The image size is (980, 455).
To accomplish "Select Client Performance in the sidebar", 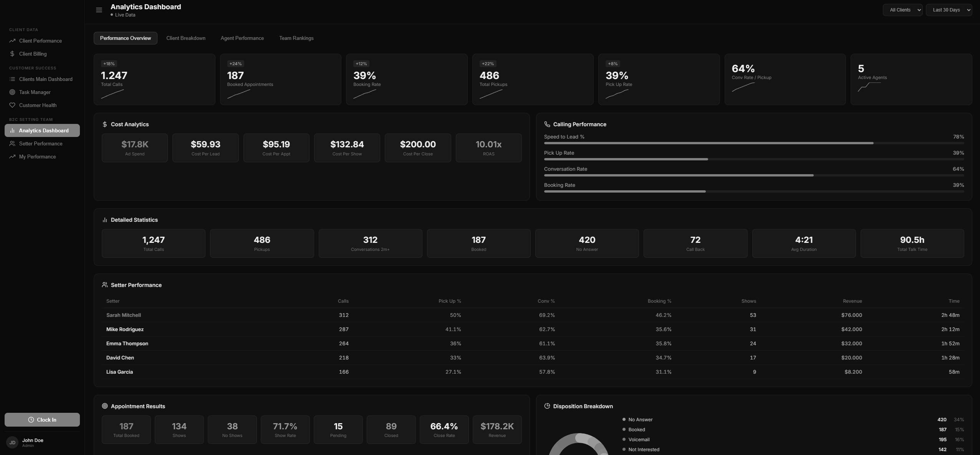I will tap(40, 41).
